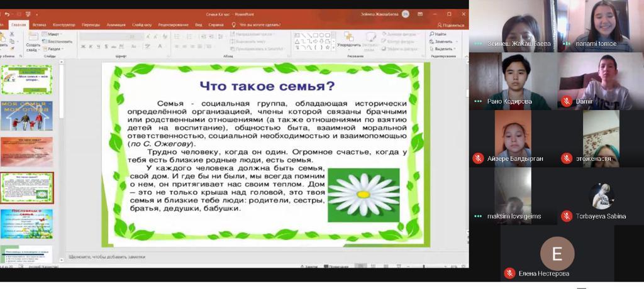Switch to Normal view in status bar
This screenshot has width=644, height=289.
pos(360,266)
